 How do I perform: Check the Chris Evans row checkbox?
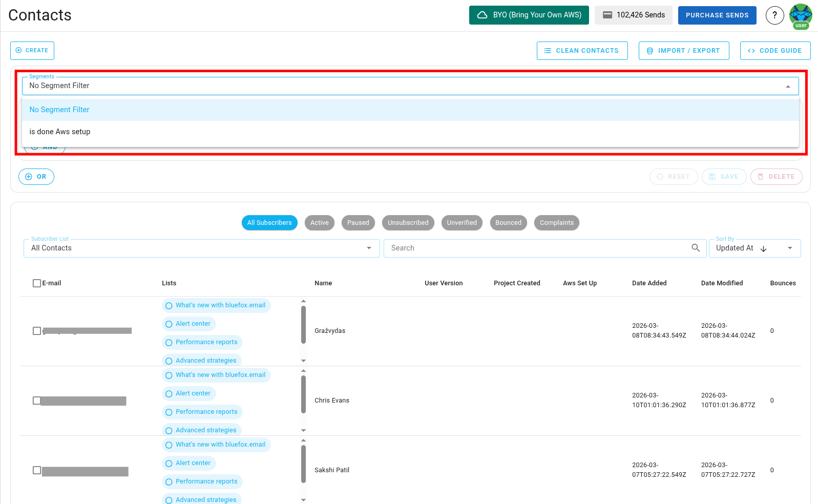[x=37, y=401]
